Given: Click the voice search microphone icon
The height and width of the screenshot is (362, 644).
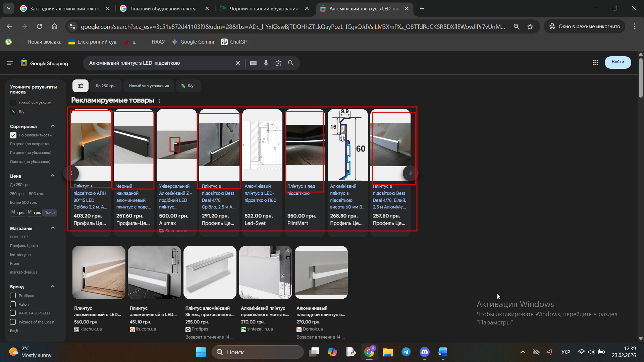Looking at the screenshot, I should pos(266,63).
